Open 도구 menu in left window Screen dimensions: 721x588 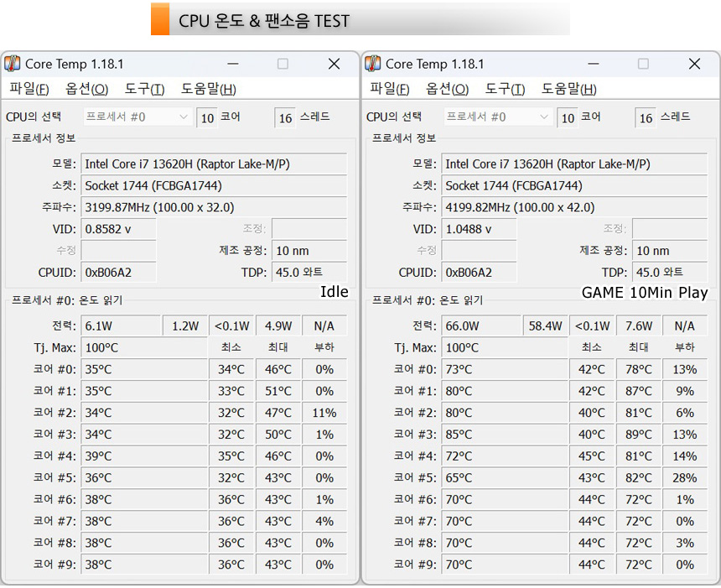pyautogui.click(x=144, y=89)
